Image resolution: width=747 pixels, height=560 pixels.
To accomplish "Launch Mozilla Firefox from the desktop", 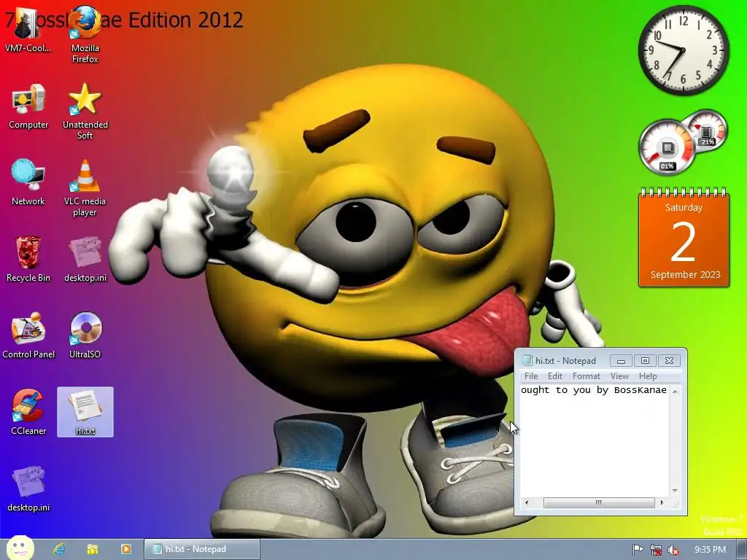I will pos(85,34).
